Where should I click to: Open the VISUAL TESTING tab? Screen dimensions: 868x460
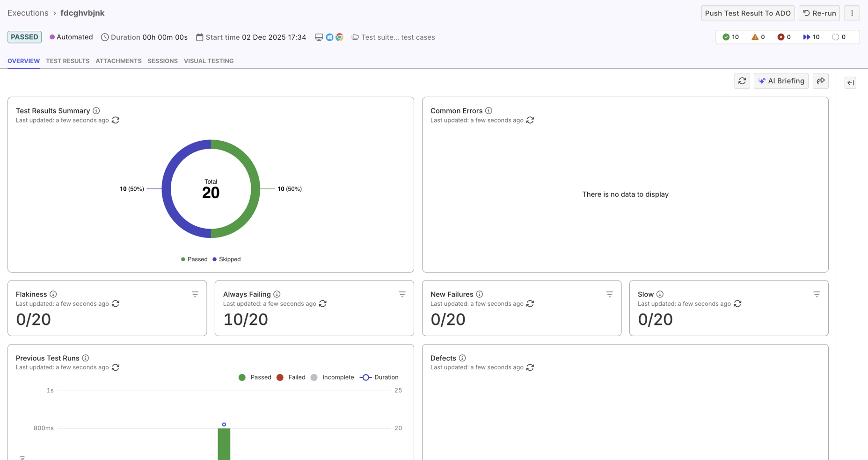pyautogui.click(x=209, y=61)
